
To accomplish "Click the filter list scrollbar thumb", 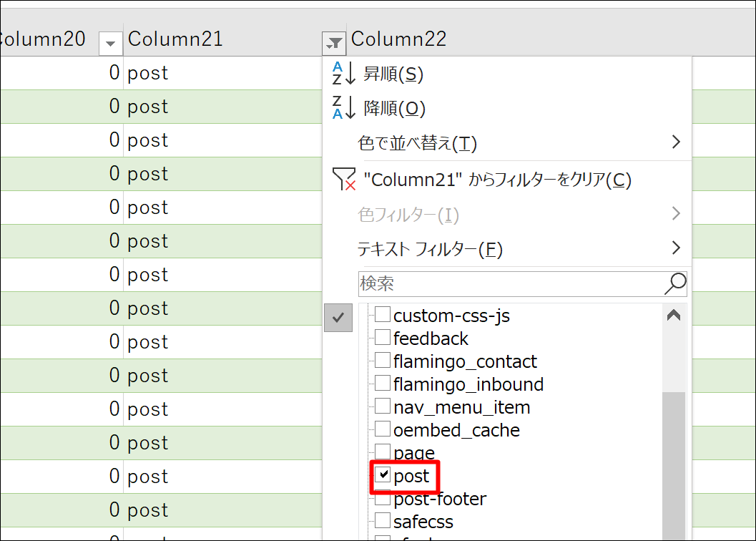I will (674, 466).
